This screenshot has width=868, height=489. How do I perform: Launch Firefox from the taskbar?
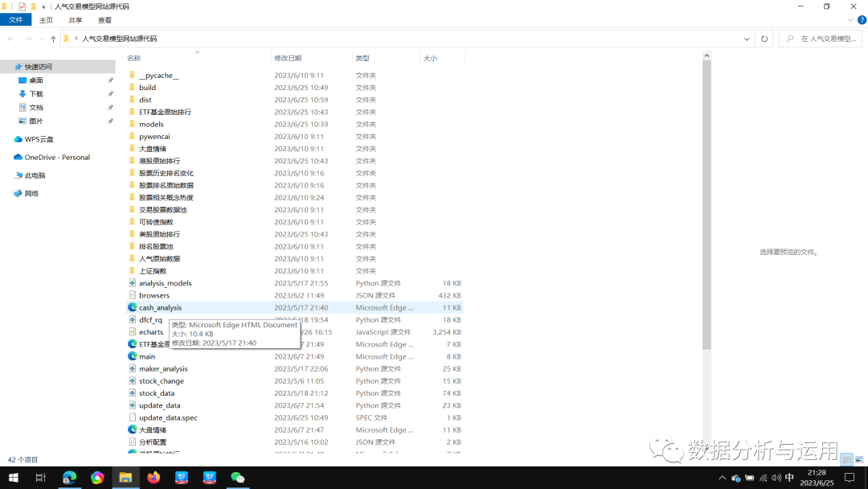click(x=154, y=478)
